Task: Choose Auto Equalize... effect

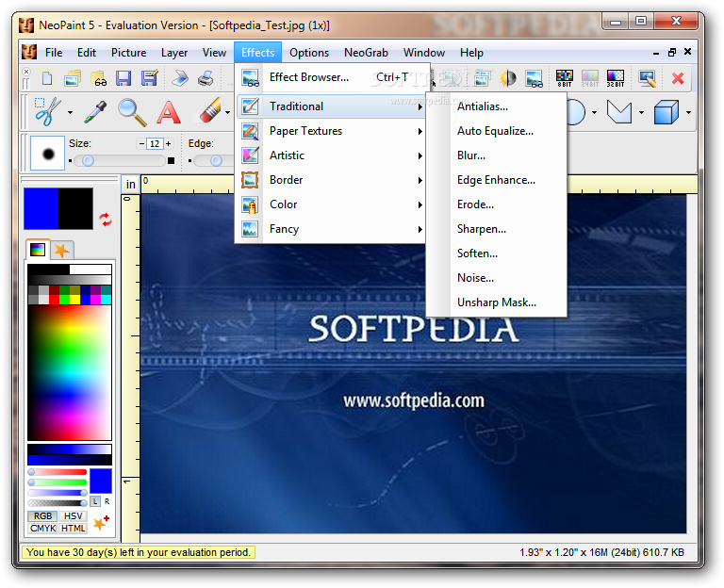Action: tap(497, 131)
